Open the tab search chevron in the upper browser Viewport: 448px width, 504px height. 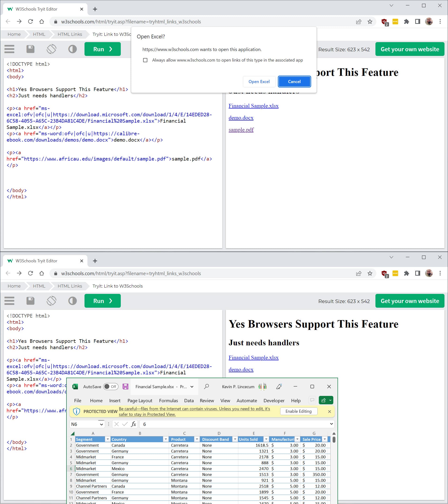click(391, 5)
